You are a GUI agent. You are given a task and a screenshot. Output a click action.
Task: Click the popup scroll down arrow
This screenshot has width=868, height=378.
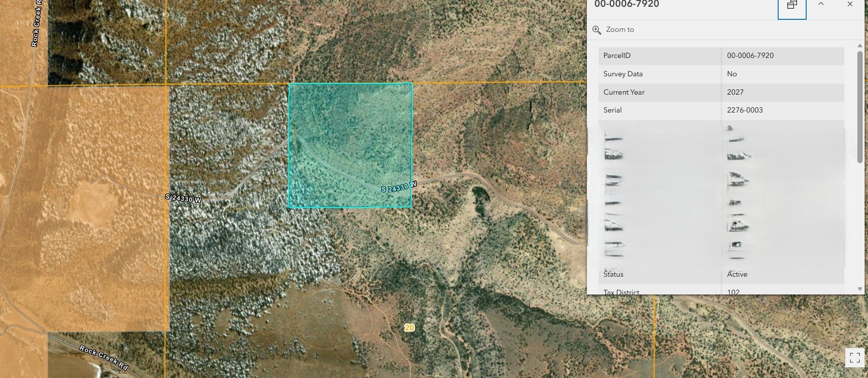click(860, 289)
